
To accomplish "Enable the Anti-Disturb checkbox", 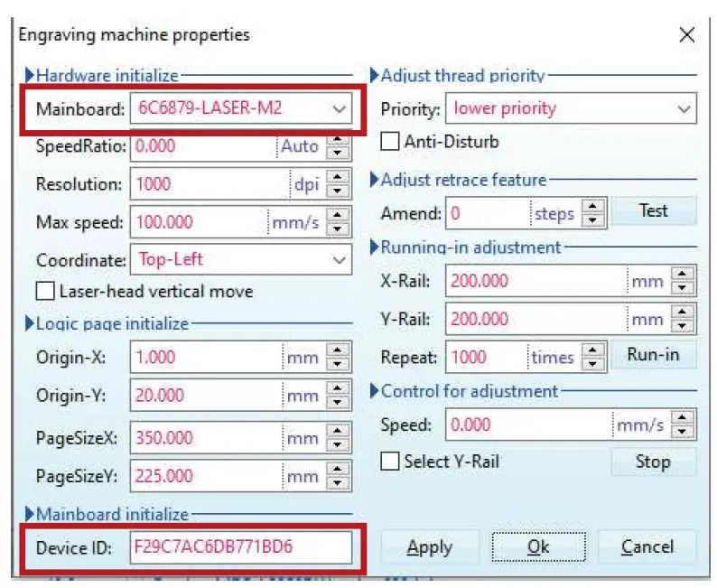I will click(x=389, y=141).
